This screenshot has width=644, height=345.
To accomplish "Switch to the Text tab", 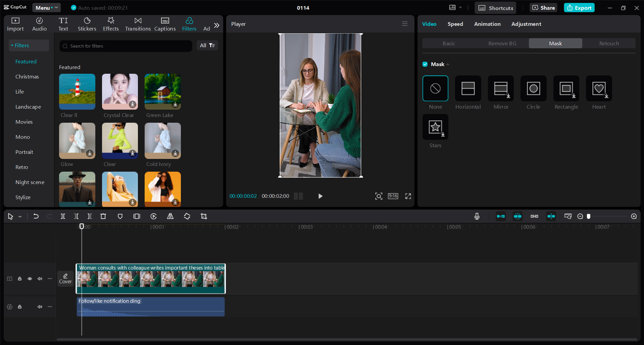I will point(63,24).
